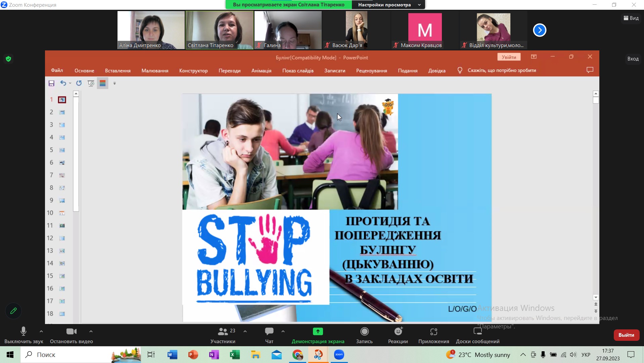The image size is (644, 363).
Task: Open Excel from the taskbar
Action: [235, 355]
